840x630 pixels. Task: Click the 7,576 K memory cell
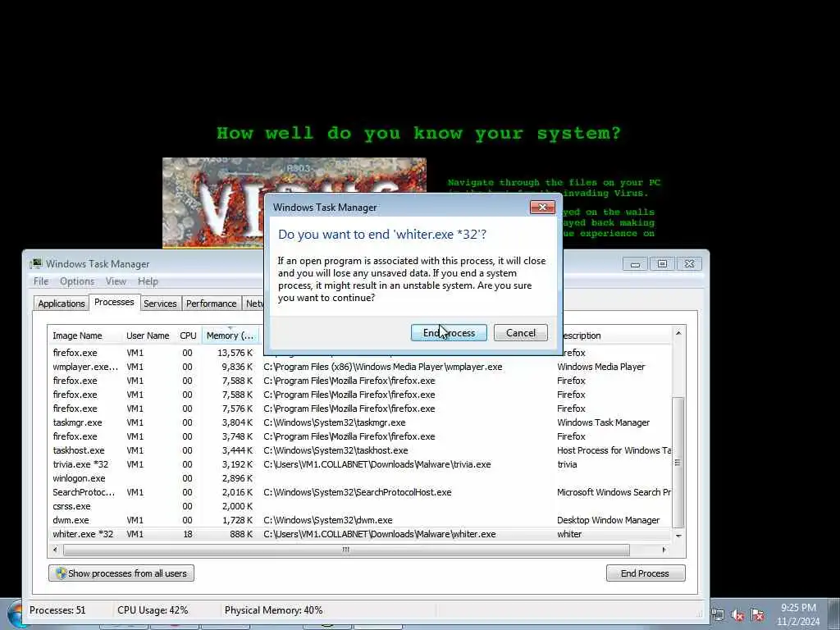tap(237, 409)
